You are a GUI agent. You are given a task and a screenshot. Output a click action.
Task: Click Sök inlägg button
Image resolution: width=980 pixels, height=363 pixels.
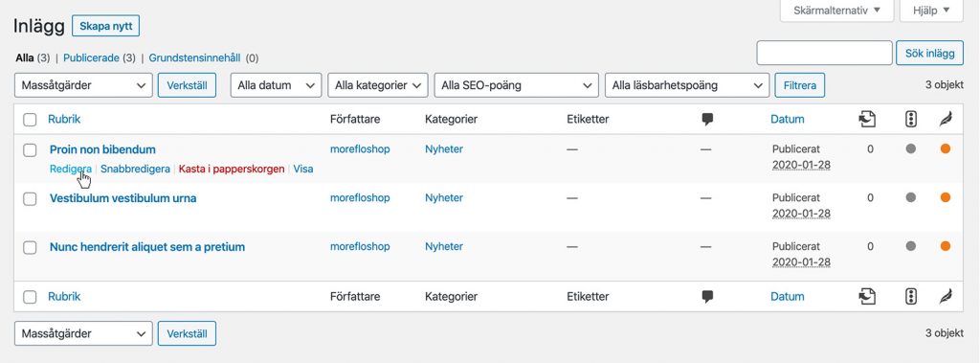930,54
